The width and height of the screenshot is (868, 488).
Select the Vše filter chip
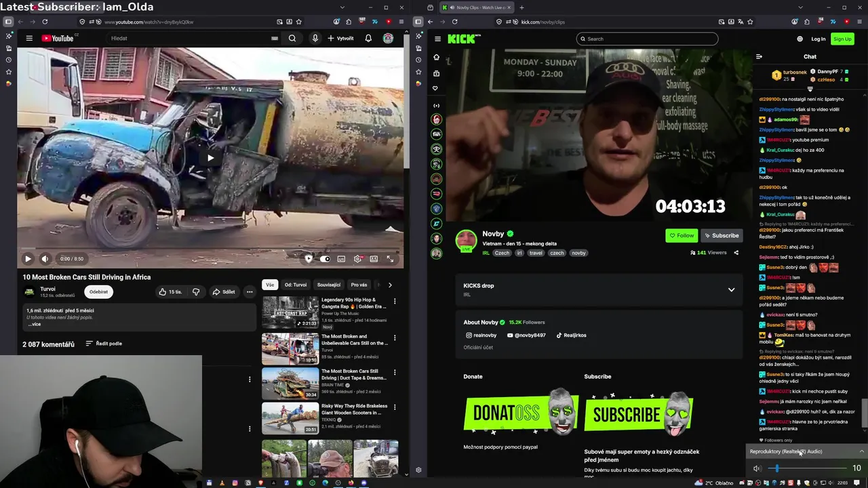pyautogui.click(x=270, y=285)
